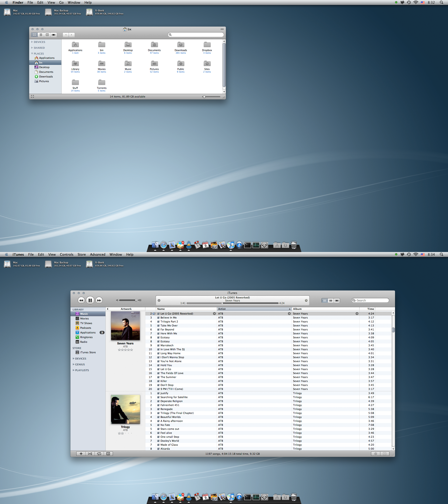This screenshot has width=448, height=504.
Task: Open the Library folder with 54 items
Action: pos(75,64)
